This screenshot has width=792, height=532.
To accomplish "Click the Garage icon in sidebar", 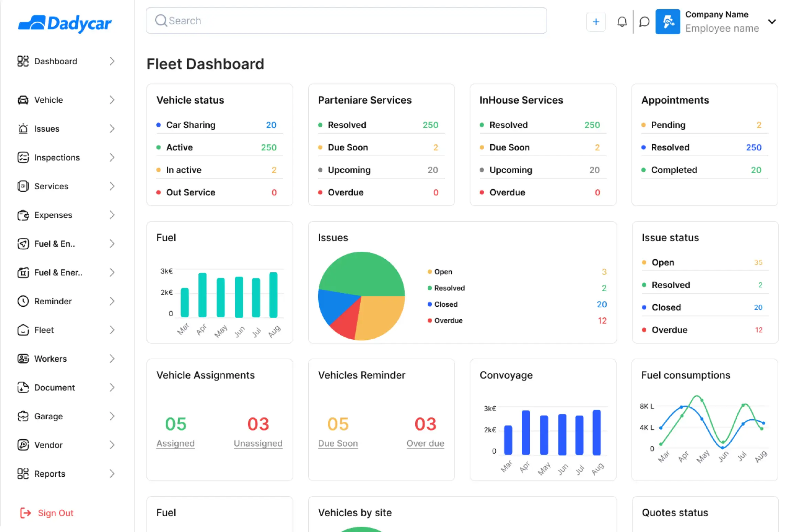I will coord(23,416).
